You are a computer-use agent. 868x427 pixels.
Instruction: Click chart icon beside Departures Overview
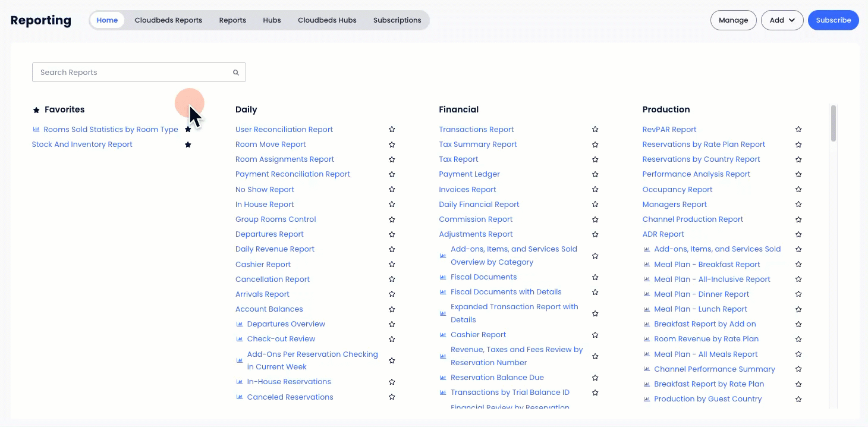click(240, 324)
